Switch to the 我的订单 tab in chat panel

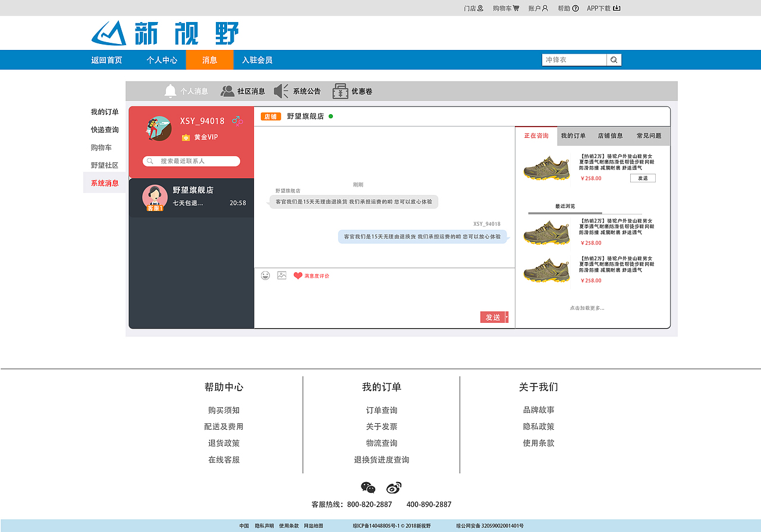tap(573, 136)
